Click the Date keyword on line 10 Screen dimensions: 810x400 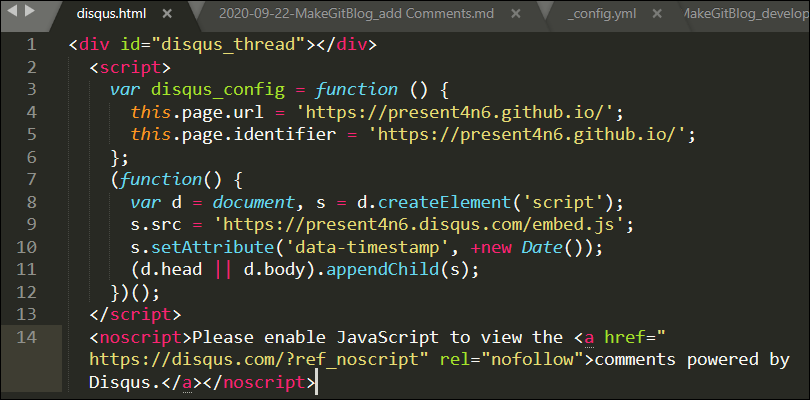[542, 248]
